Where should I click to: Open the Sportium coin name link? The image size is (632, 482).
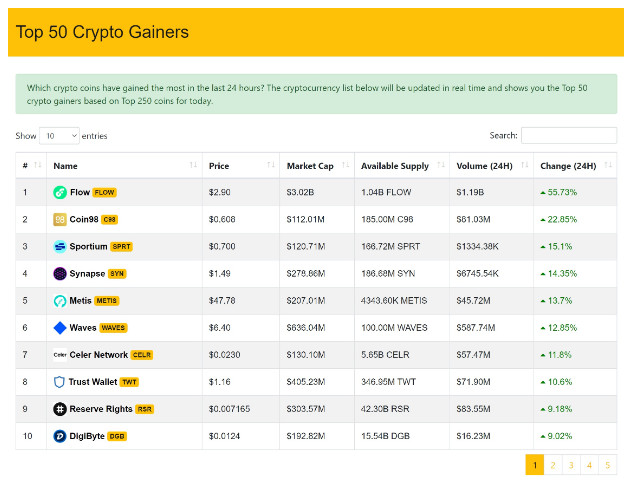(x=88, y=246)
